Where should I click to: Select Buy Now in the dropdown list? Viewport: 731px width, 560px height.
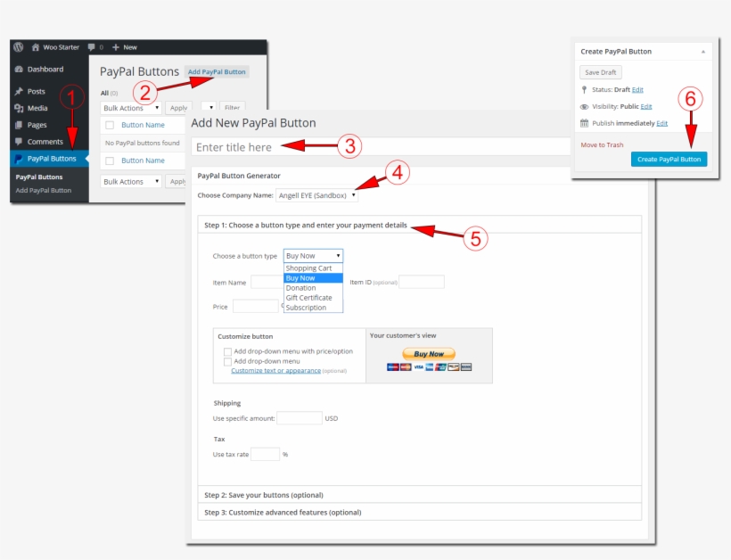pyautogui.click(x=313, y=278)
